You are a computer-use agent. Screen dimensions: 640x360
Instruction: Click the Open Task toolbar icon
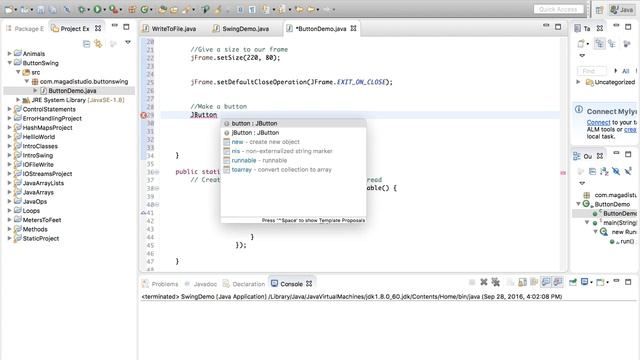(174, 9)
